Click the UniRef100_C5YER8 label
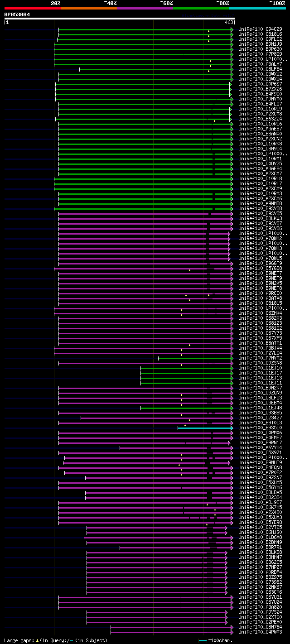Viewport: 290px width, 644px height. (260, 523)
